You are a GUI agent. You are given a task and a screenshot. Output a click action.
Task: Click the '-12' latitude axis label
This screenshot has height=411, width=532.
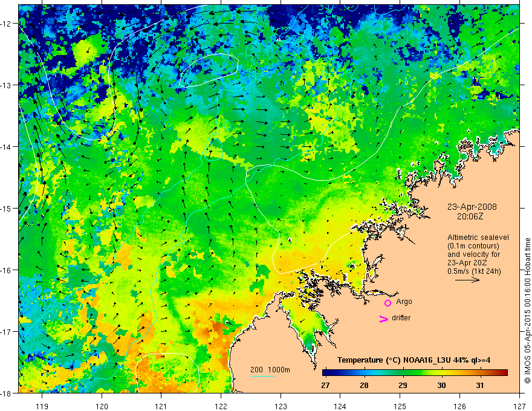pos(7,24)
